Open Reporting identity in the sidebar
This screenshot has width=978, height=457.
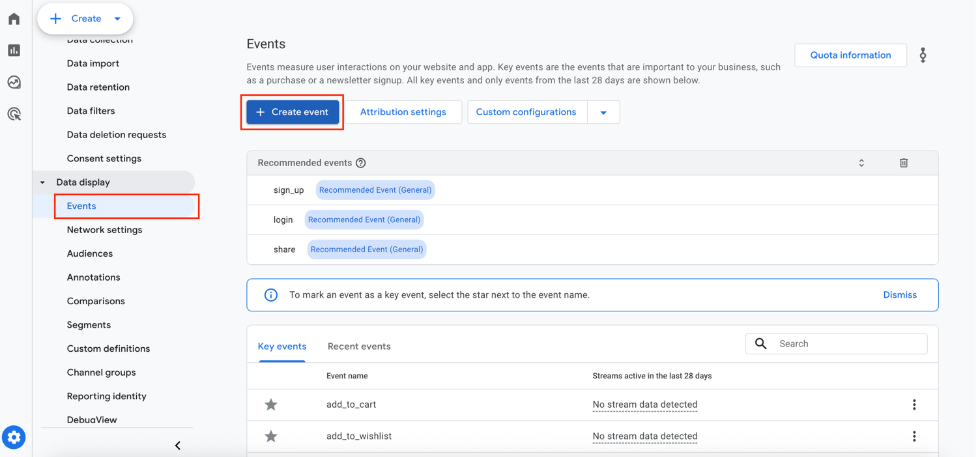107,396
